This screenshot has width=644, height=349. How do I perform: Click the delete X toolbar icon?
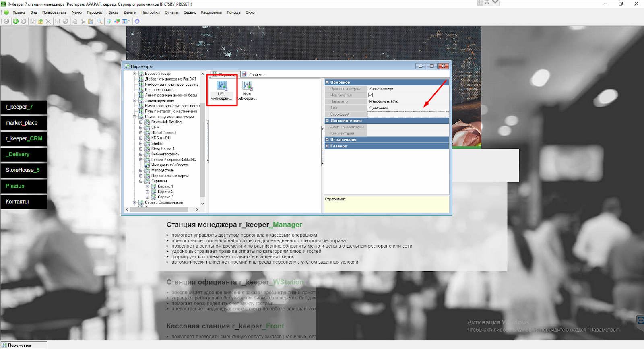tap(48, 21)
